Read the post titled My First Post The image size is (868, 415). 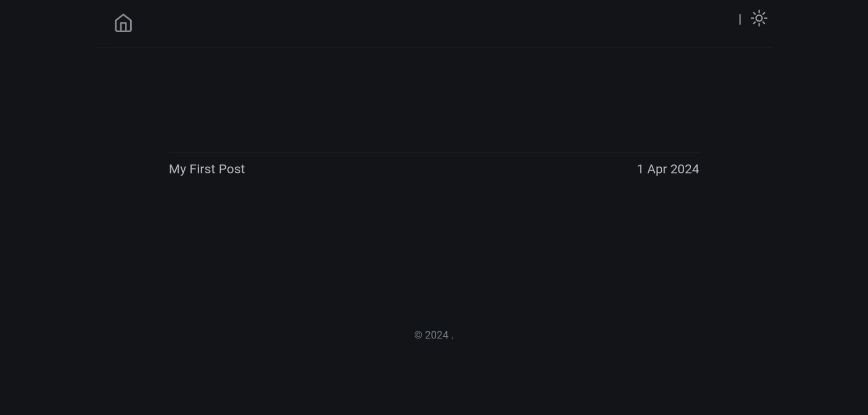point(207,169)
